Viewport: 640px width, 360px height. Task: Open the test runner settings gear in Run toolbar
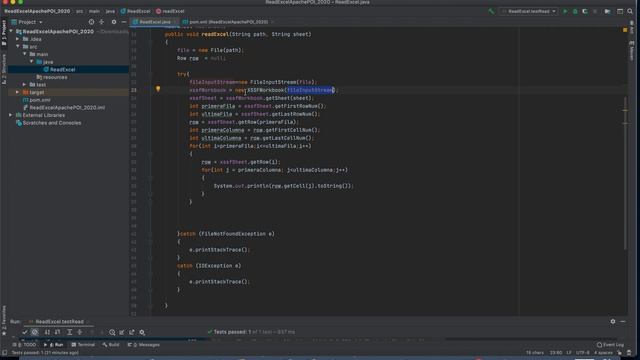point(142,332)
